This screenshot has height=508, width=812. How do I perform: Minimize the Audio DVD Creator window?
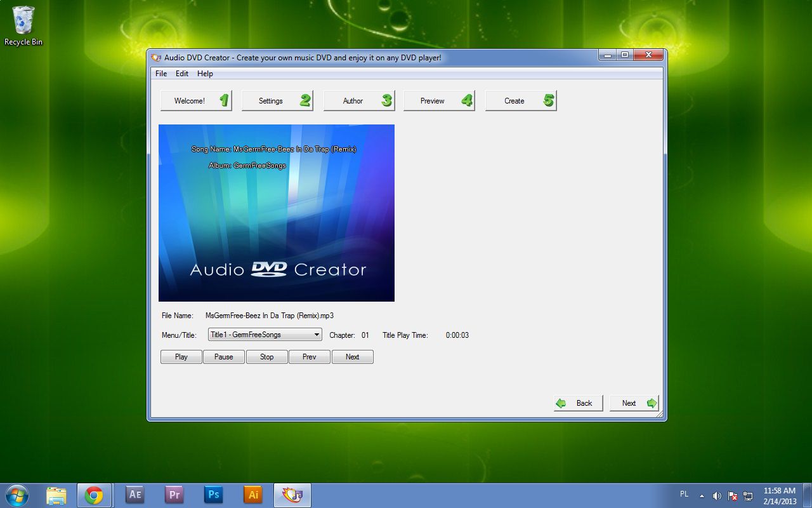pyautogui.click(x=607, y=55)
